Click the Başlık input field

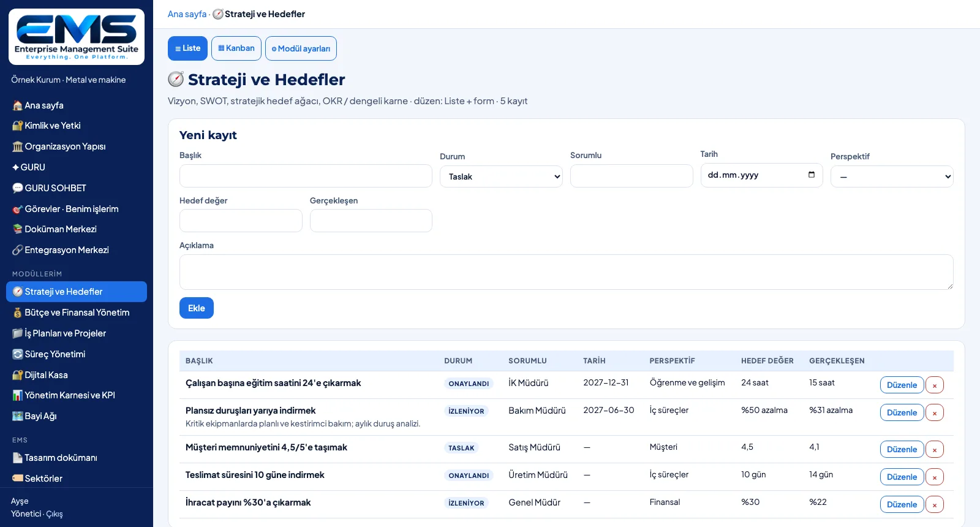coord(306,176)
